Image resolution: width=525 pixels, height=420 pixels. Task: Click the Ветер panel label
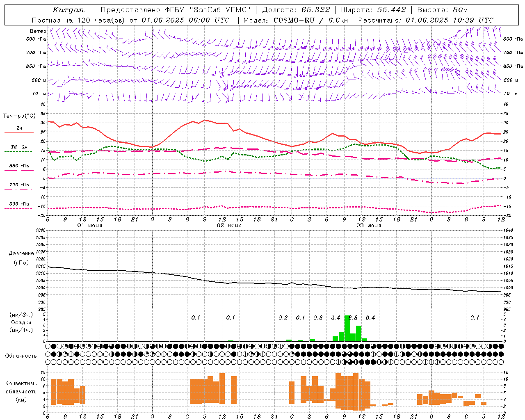[x=38, y=31]
